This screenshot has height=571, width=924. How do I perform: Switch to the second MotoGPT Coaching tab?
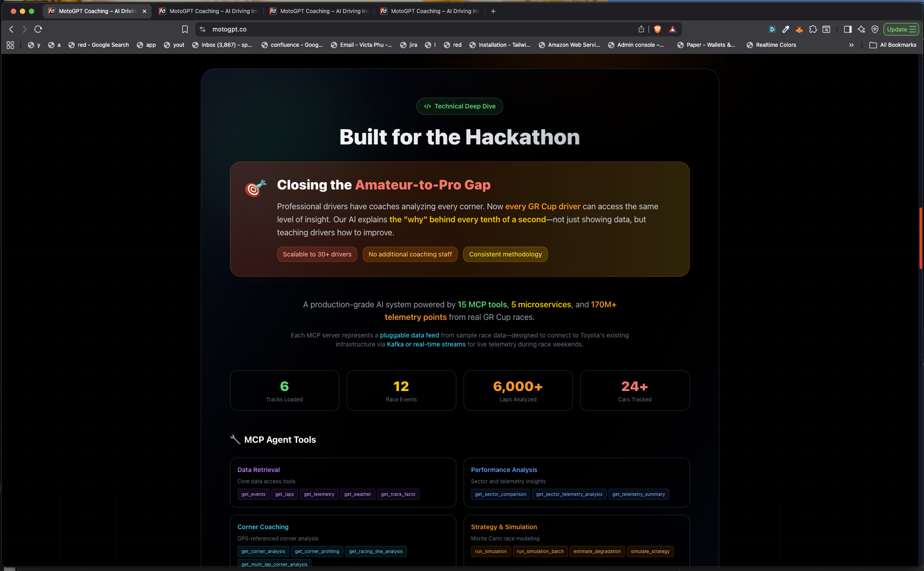pyautogui.click(x=209, y=11)
